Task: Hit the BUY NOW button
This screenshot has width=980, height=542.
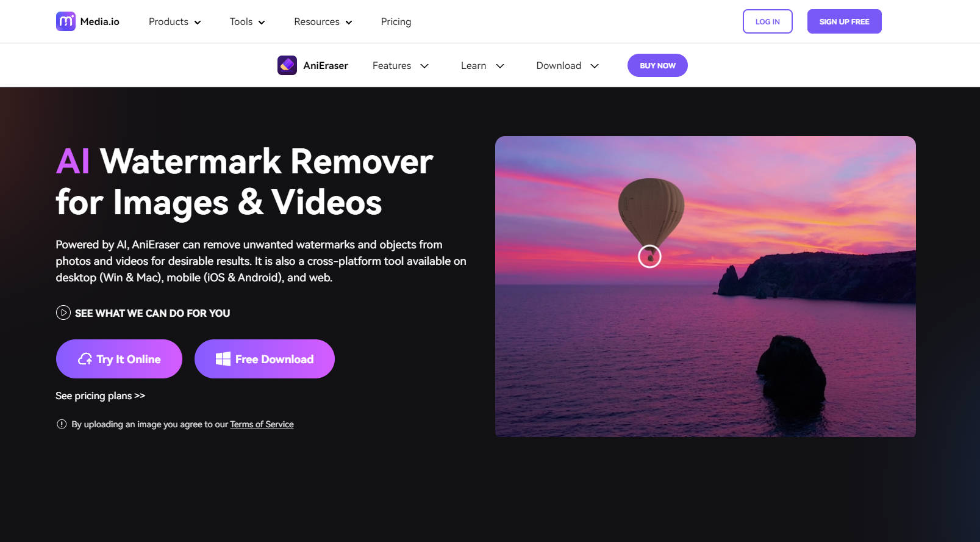Action: [x=657, y=66]
